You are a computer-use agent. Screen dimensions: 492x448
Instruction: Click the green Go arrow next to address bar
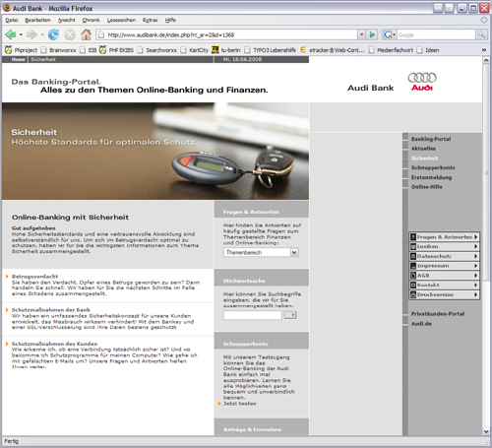(372, 34)
